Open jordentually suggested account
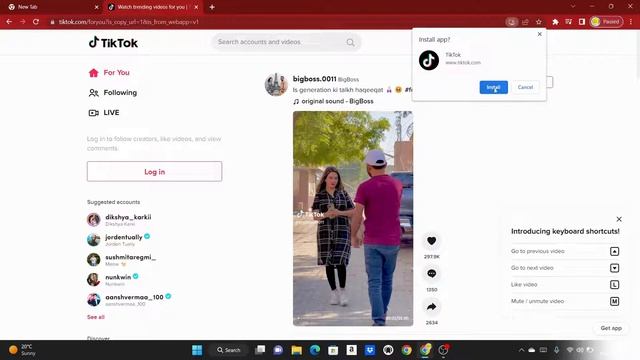The image size is (640, 360). (x=118, y=240)
